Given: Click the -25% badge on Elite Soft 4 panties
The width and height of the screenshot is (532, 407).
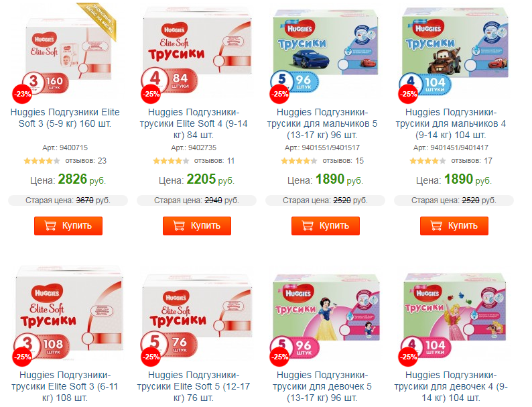Looking at the screenshot, I should coord(151,94).
